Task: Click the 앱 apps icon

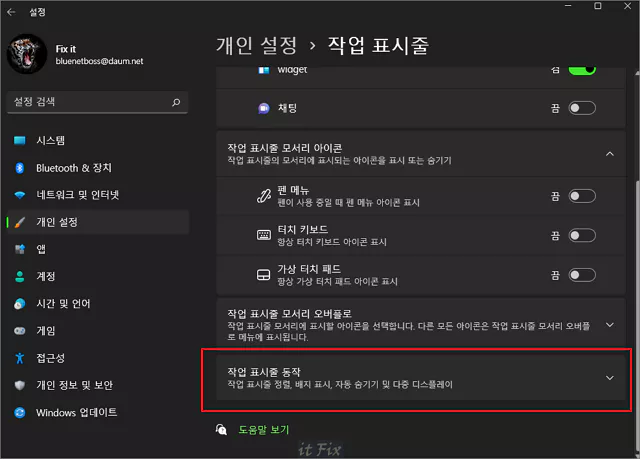Action: 20,249
